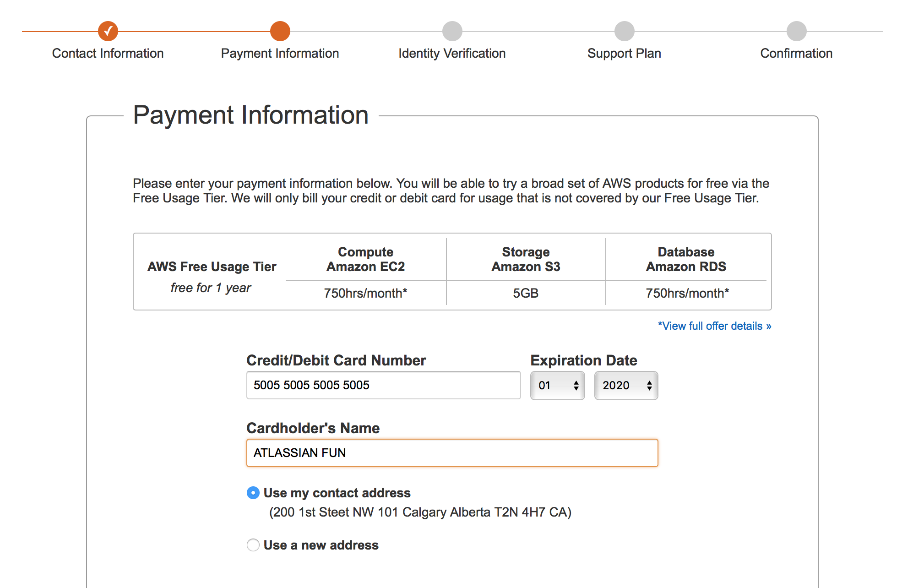The height and width of the screenshot is (588, 913).
Task: Click the orange Payment Information step circle
Action: pyautogui.click(x=280, y=31)
